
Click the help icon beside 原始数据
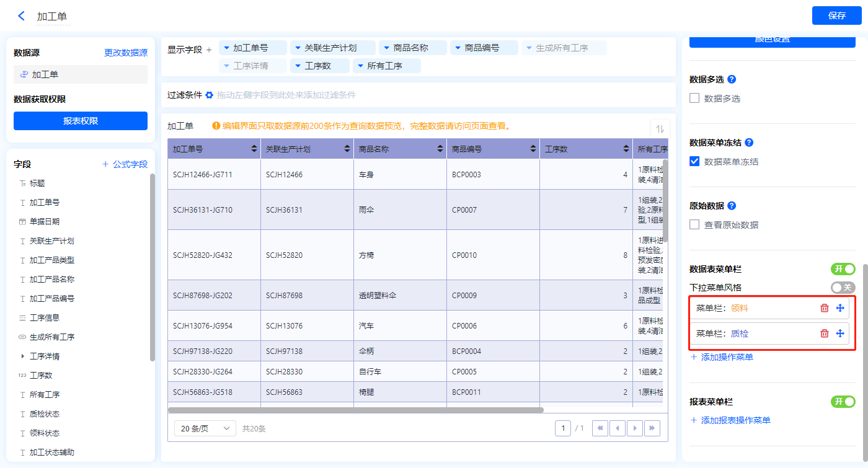pyautogui.click(x=732, y=206)
